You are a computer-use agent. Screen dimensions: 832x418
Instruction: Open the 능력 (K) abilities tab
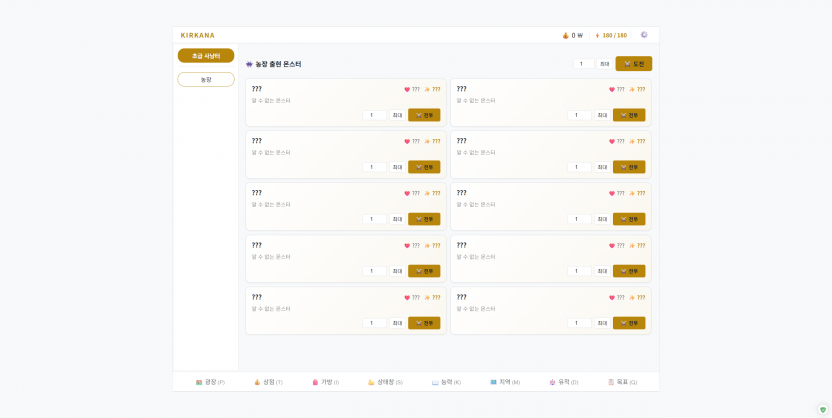coord(446,382)
